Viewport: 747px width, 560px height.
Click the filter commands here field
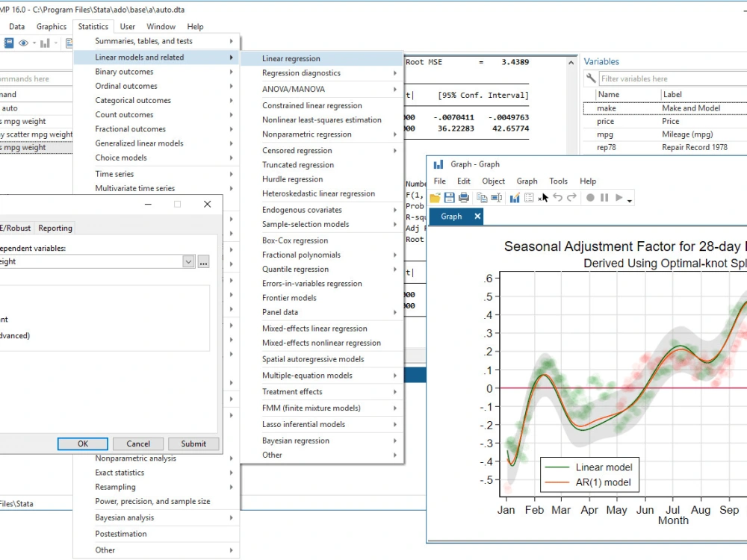[35, 78]
